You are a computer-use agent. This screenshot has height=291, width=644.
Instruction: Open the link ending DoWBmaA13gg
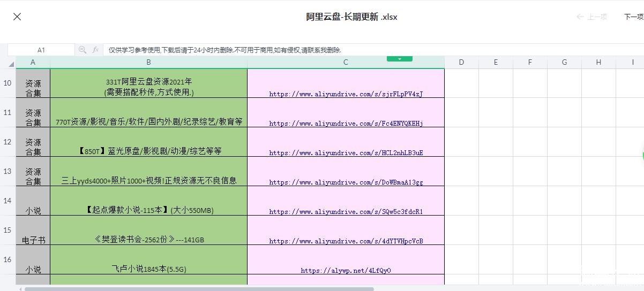coord(346,182)
